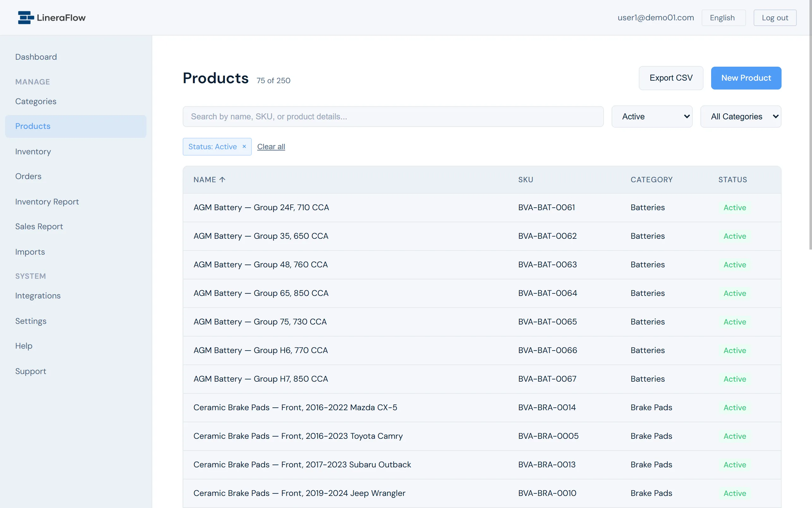Open Settings in the sidebar
Viewport: 812px width, 508px height.
point(31,321)
